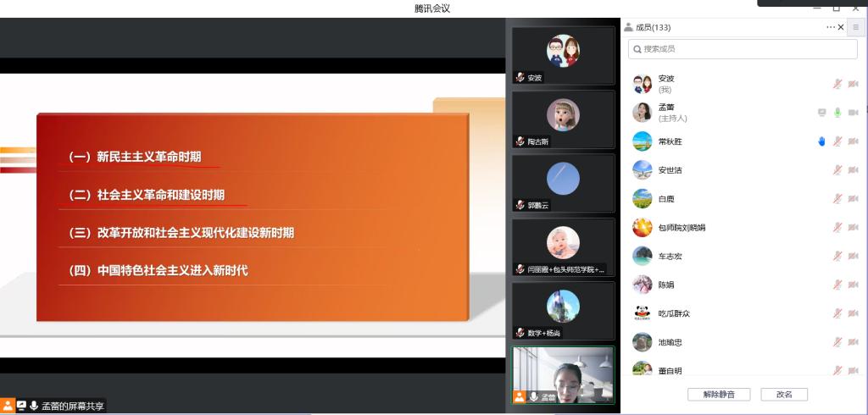868x415 pixels.
Task: Click the screen share icon beside 孟蕾
Action: (x=821, y=113)
